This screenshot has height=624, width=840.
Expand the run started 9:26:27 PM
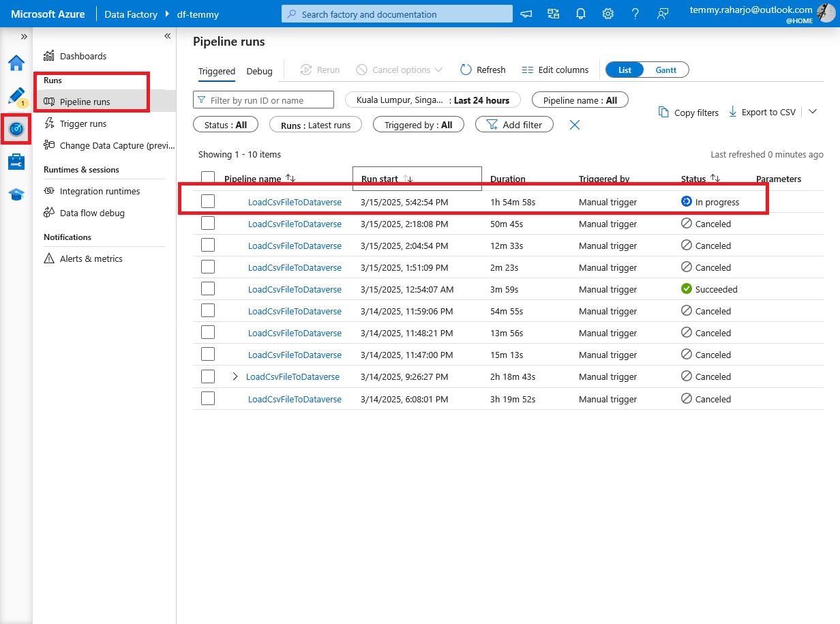point(235,376)
